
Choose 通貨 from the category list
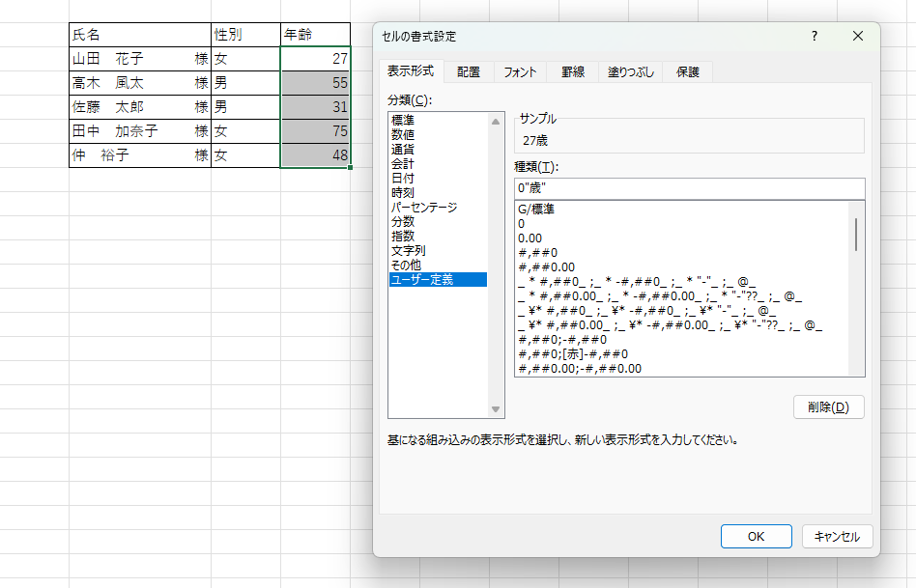(x=403, y=150)
